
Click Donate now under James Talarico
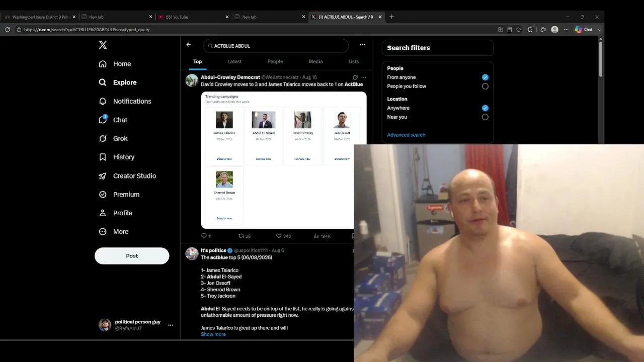(x=224, y=159)
